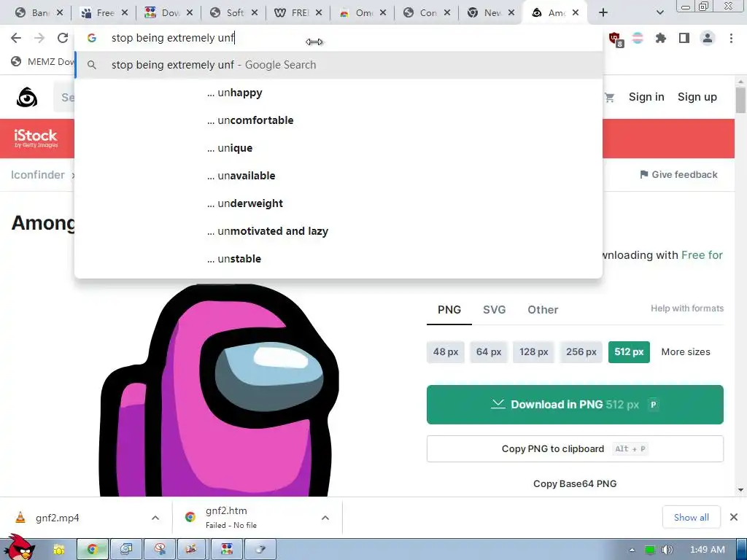This screenshot has height=560, width=747.
Task: Open the striped flag extension icon
Action: [638, 38]
